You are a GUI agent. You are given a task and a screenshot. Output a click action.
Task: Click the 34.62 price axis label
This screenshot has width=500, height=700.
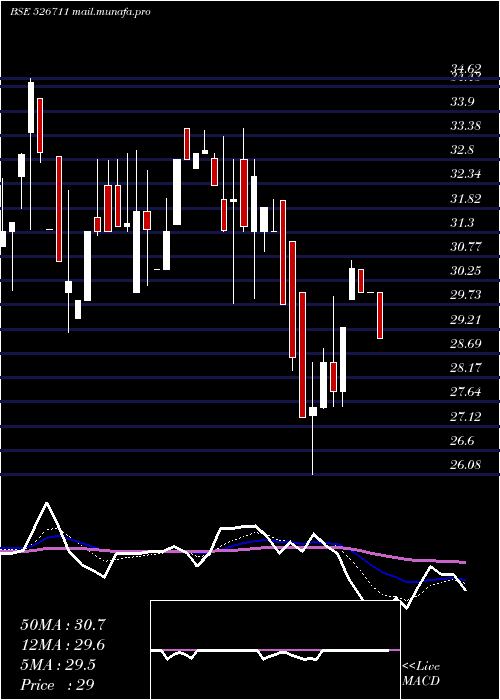pyautogui.click(x=466, y=68)
